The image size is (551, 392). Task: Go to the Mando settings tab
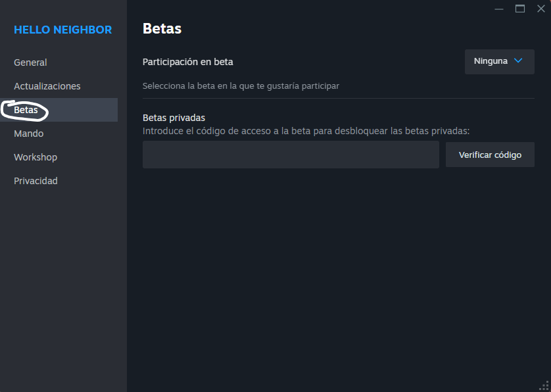pos(29,134)
